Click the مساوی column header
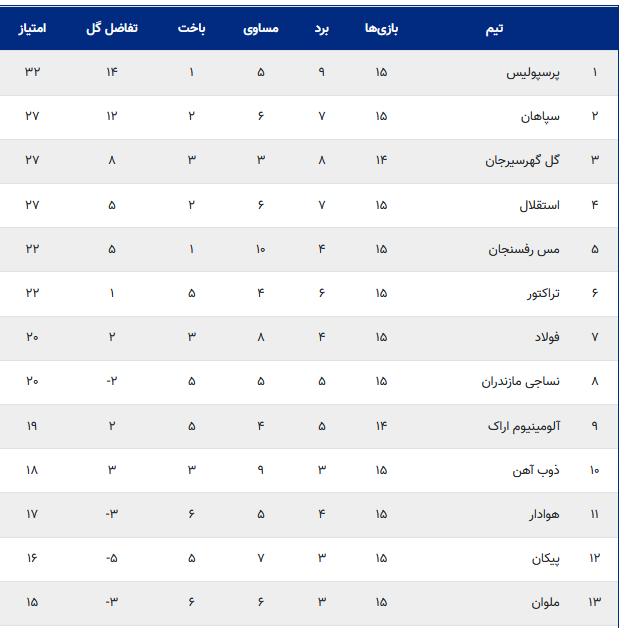This screenshot has width=621, height=628. (x=261, y=29)
